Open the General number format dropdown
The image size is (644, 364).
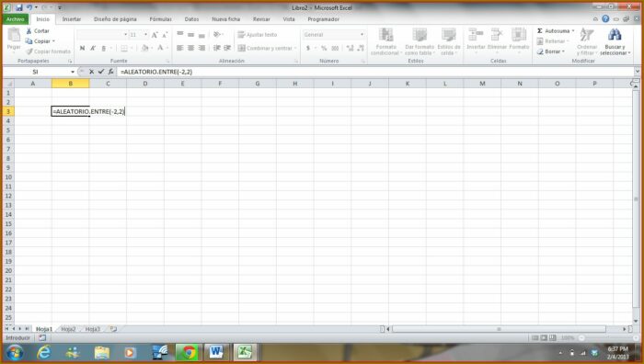[362, 35]
